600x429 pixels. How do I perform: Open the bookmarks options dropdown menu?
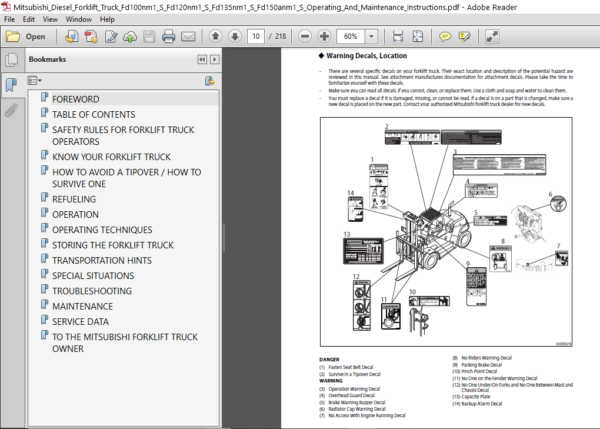point(34,81)
